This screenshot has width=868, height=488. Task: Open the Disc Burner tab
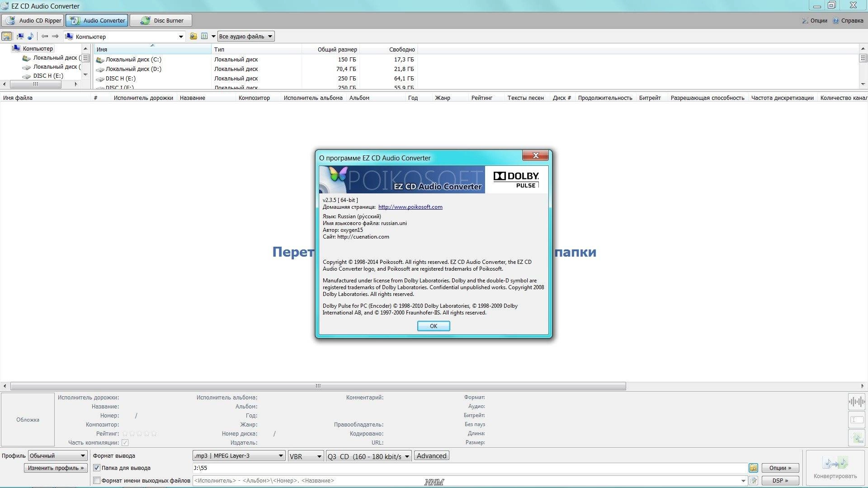[161, 20]
